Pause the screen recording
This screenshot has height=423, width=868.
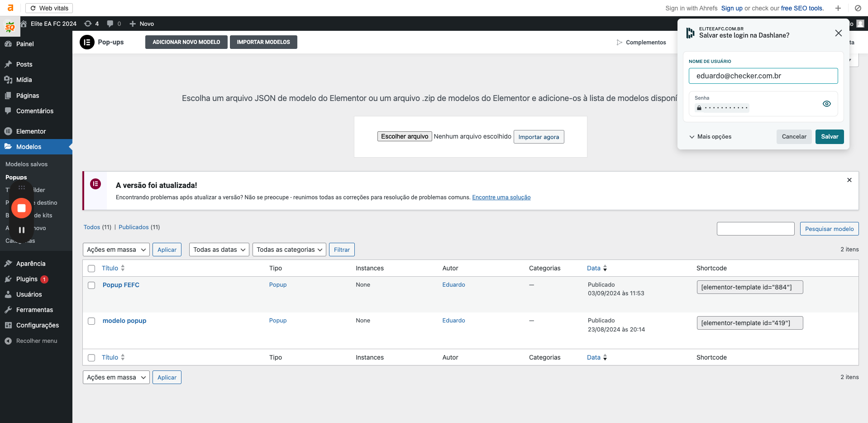(21, 230)
